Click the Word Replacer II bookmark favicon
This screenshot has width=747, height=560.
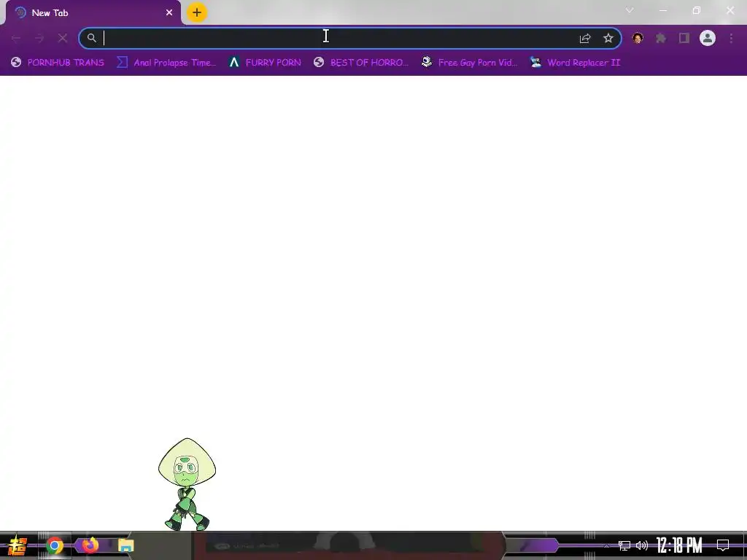point(535,62)
